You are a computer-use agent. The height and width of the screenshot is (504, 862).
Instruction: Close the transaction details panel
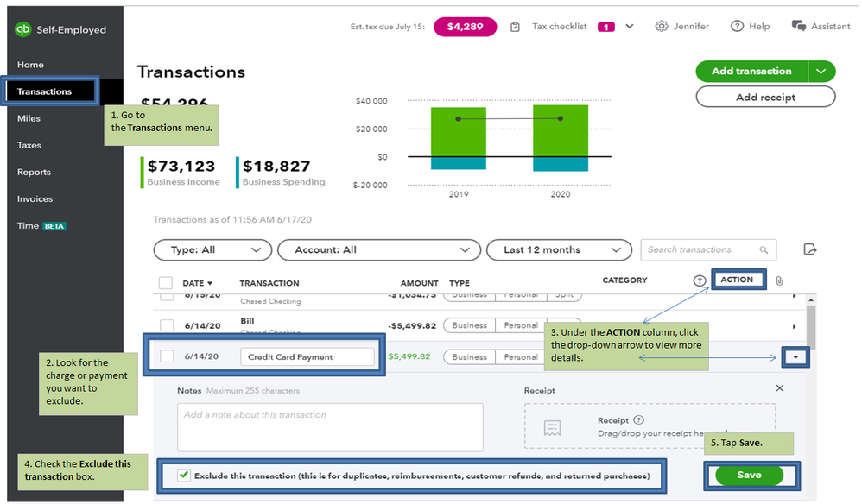(780, 388)
